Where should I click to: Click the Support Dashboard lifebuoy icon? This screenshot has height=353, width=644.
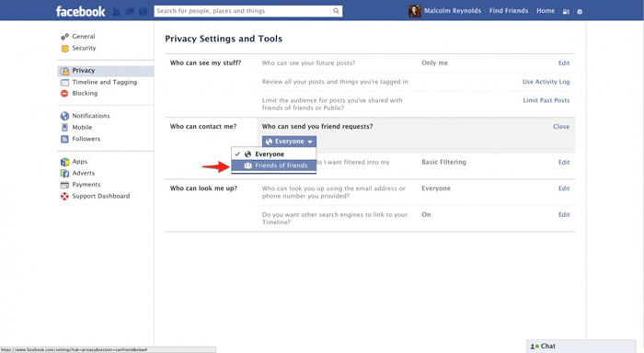(64, 196)
